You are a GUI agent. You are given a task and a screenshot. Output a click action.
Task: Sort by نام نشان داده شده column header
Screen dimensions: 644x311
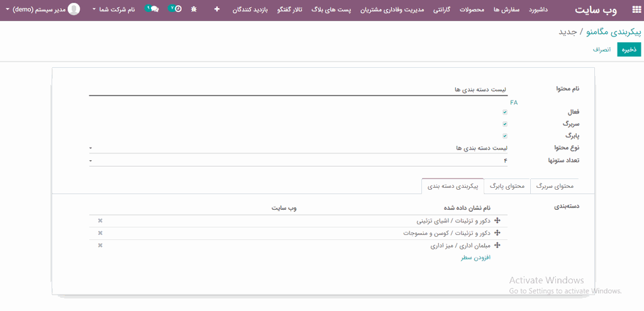pyautogui.click(x=467, y=208)
